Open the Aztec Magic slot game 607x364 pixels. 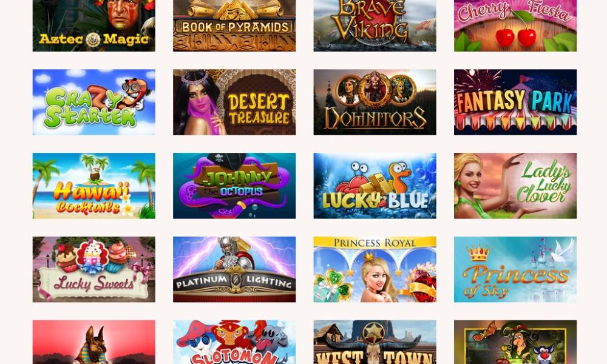(93, 25)
